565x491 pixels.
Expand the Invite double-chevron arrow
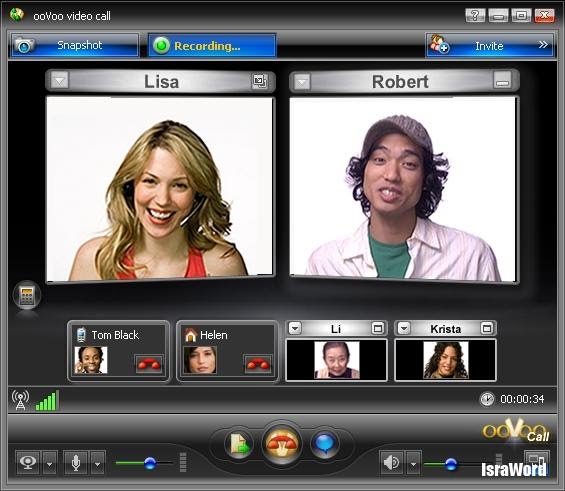click(543, 45)
